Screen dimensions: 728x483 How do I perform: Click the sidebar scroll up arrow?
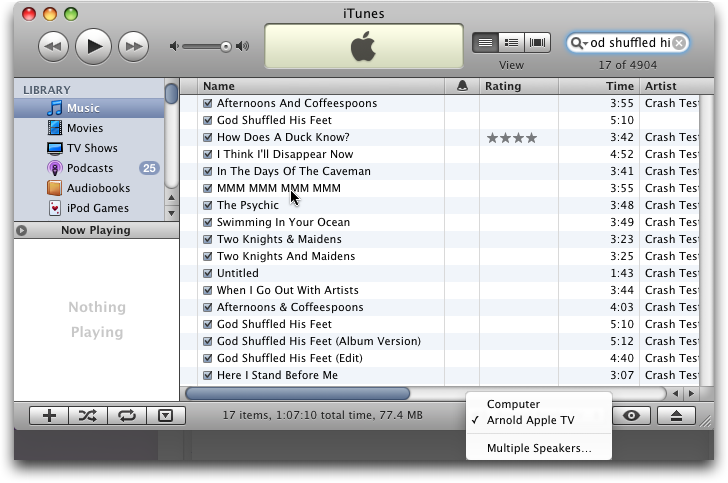[x=171, y=197]
